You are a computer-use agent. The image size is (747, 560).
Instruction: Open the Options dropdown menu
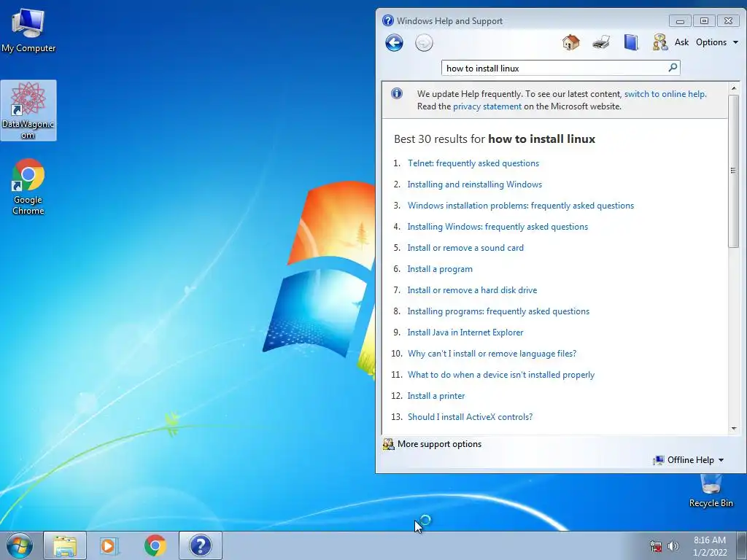coord(716,42)
